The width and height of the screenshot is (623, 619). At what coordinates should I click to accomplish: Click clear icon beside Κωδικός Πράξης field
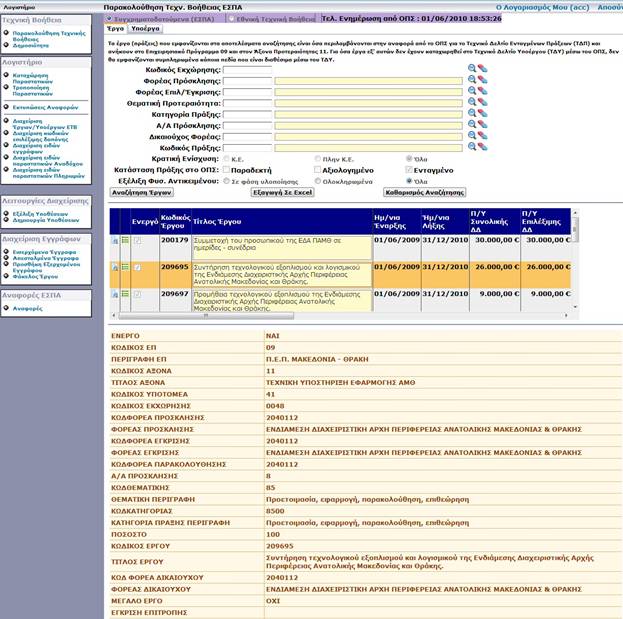tap(482, 147)
